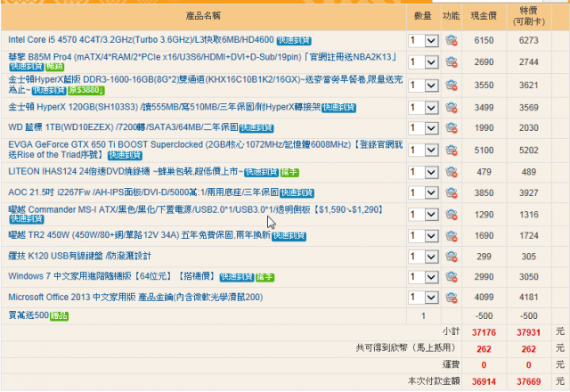Remove AOC 21.5吋 i2267Fw monitor from cart
Image resolution: width=570 pixels, height=392 pixels.
coord(452,192)
